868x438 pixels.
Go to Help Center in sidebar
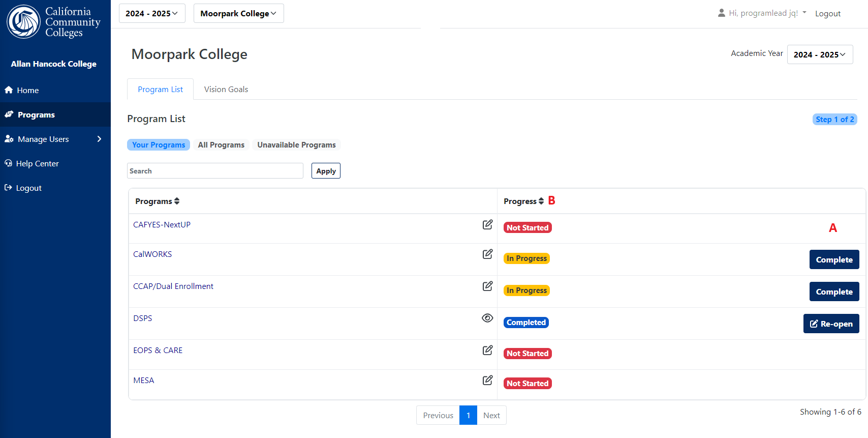click(37, 163)
